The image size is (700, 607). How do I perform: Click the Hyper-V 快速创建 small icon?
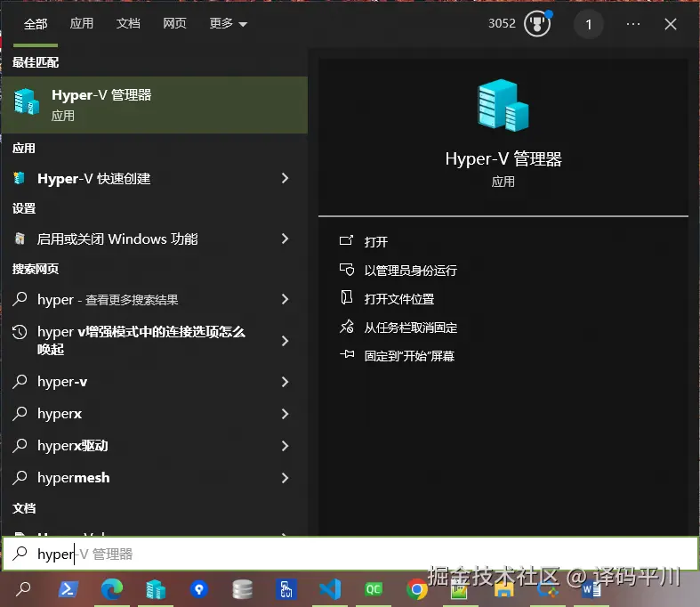click(20, 178)
